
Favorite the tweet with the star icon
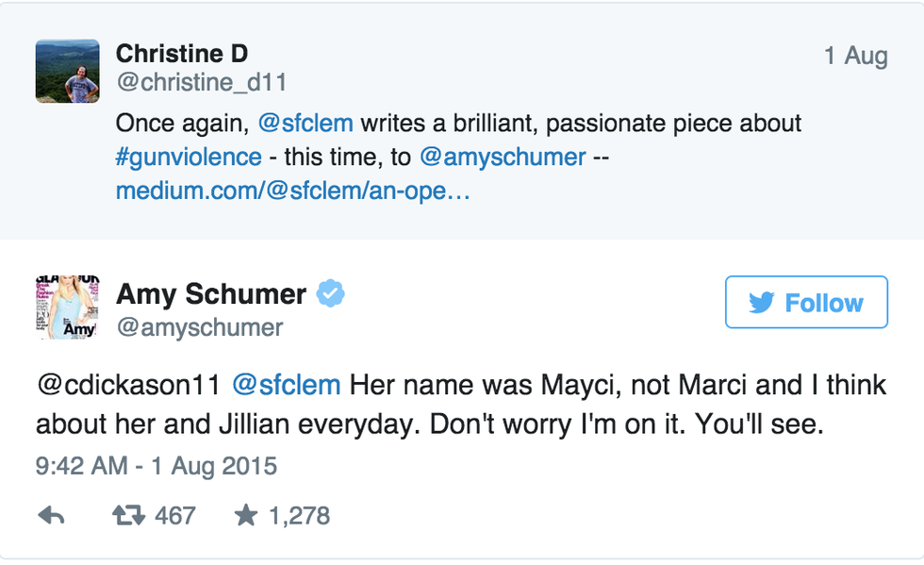pyautogui.click(x=245, y=515)
